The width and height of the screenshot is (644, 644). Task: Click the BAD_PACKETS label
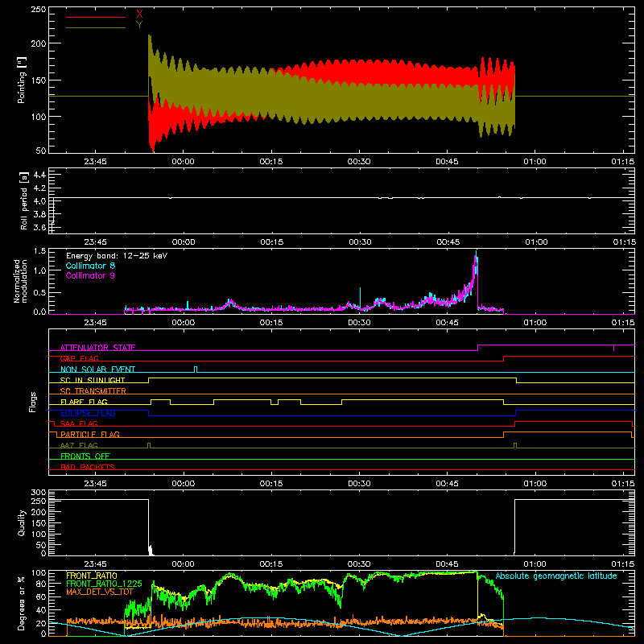88,468
